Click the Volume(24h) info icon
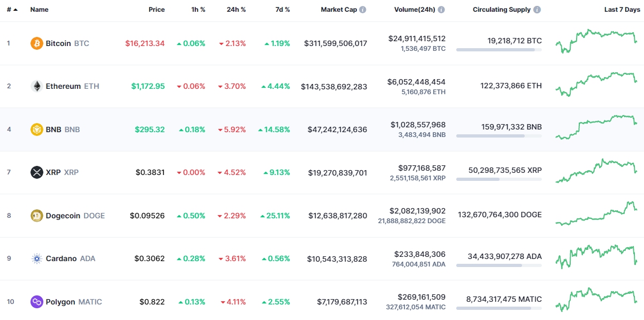Viewport: 644px width, 320px height. coord(441,10)
